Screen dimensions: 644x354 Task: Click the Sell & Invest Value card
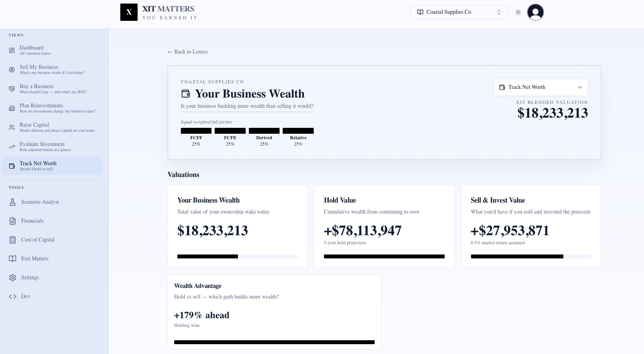(x=531, y=227)
